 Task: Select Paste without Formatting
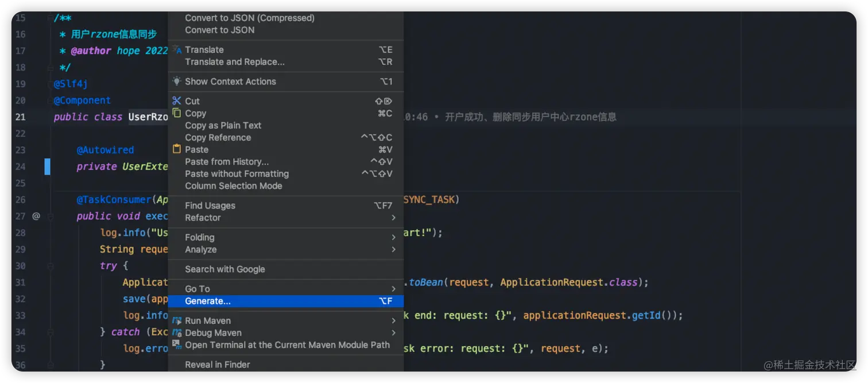coord(286,173)
